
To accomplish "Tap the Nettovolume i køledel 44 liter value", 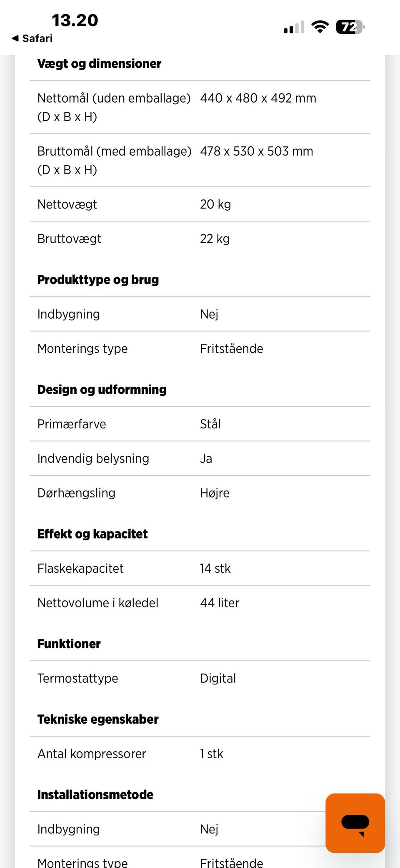I will click(x=220, y=603).
